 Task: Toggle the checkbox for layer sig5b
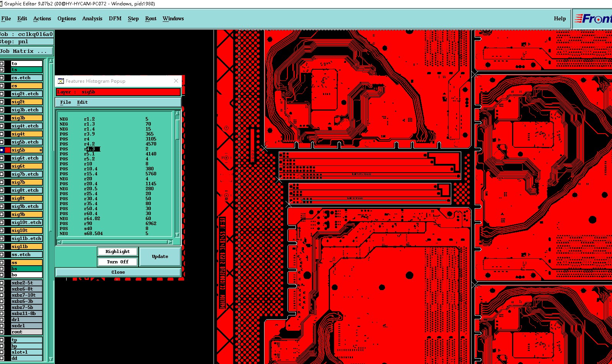tap(2, 150)
